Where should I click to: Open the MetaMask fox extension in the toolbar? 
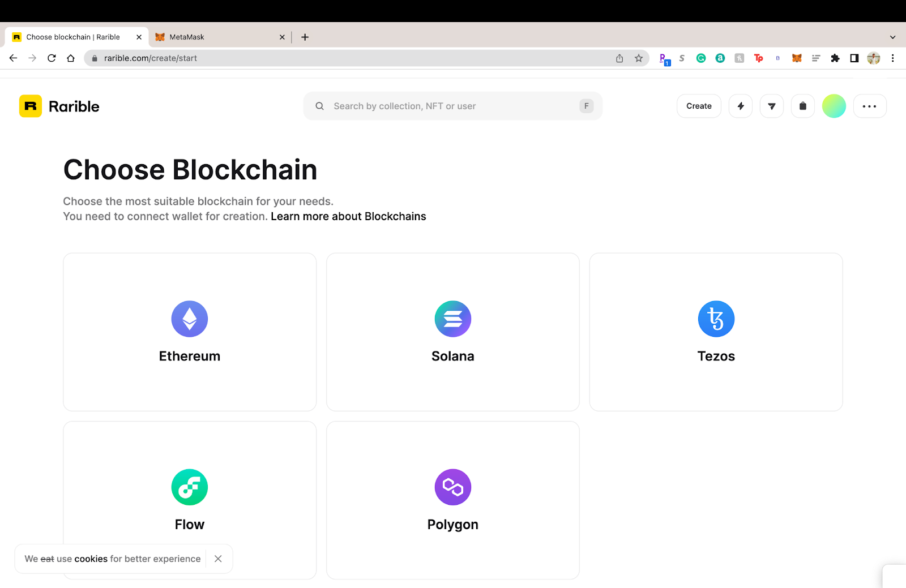pyautogui.click(x=797, y=58)
